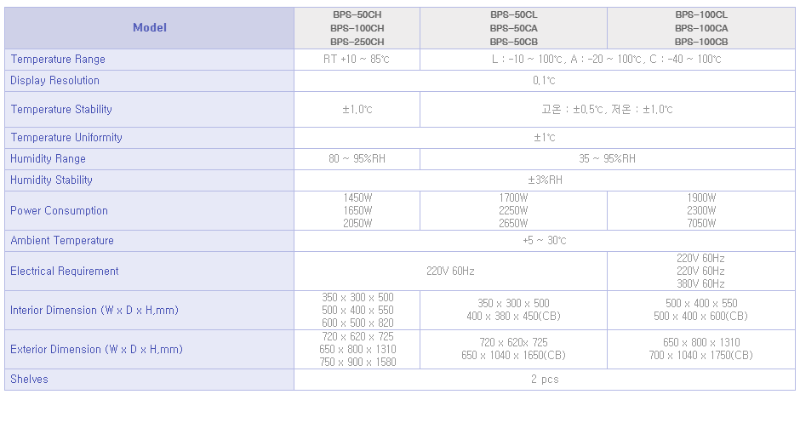Click the 0.1℃ display resolution value
This screenshot has width=800, height=422.
tap(544, 80)
